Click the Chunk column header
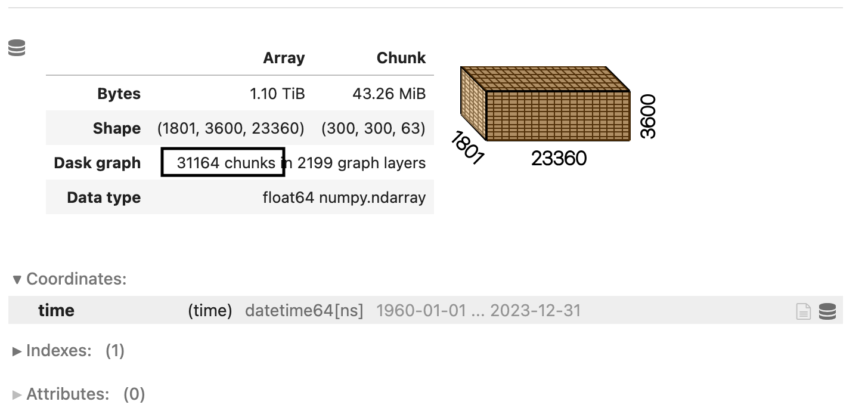The height and width of the screenshot is (420, 868). [x=401, y=58]
